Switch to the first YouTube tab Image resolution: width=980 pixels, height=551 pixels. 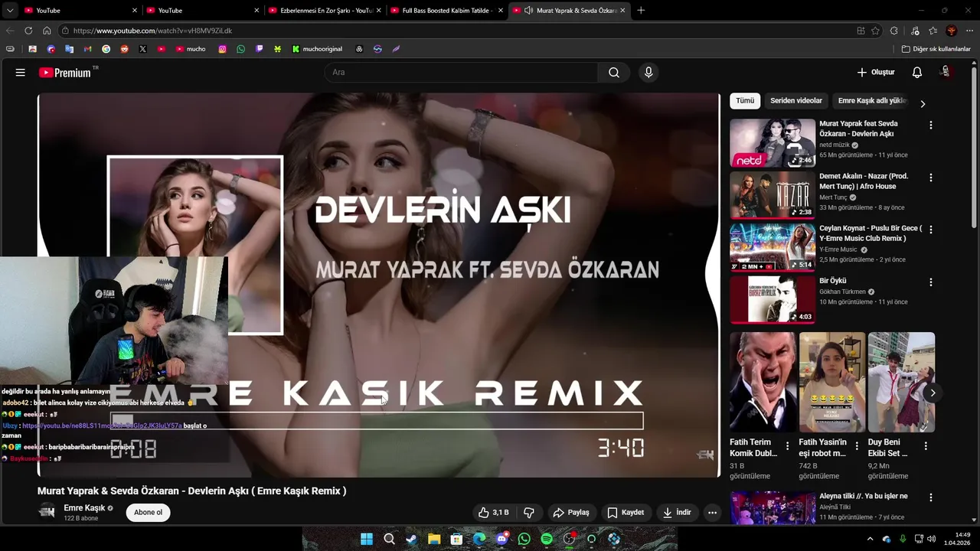click(x=80, y=10)
